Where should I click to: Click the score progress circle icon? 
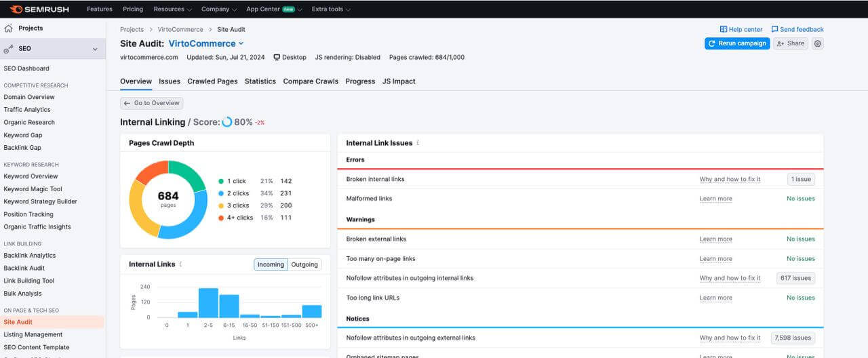pyautogui.click(x=227, y=122)
